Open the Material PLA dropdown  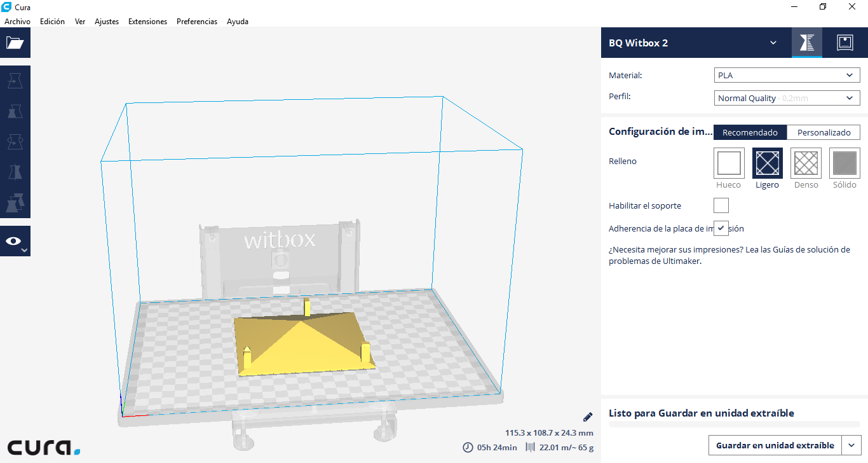[x=787, y=75]
